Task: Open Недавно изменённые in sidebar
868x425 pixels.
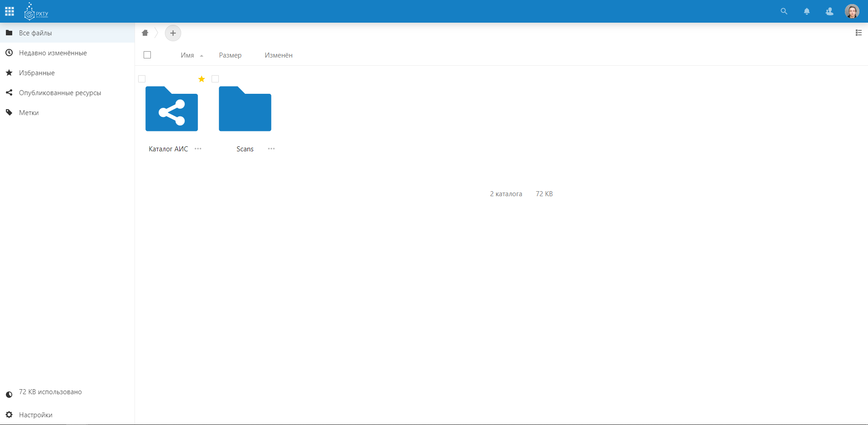Action: pyautogui.click(x=53, y=53)
